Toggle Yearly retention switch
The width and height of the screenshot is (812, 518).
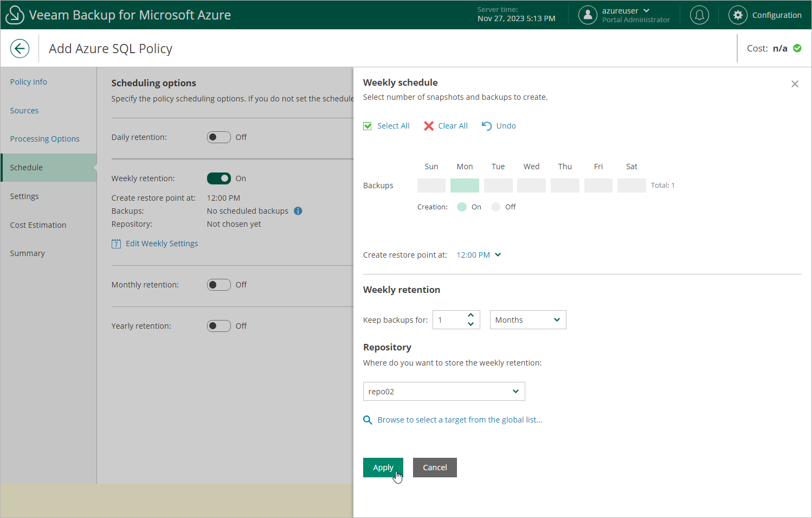(219, 326)
